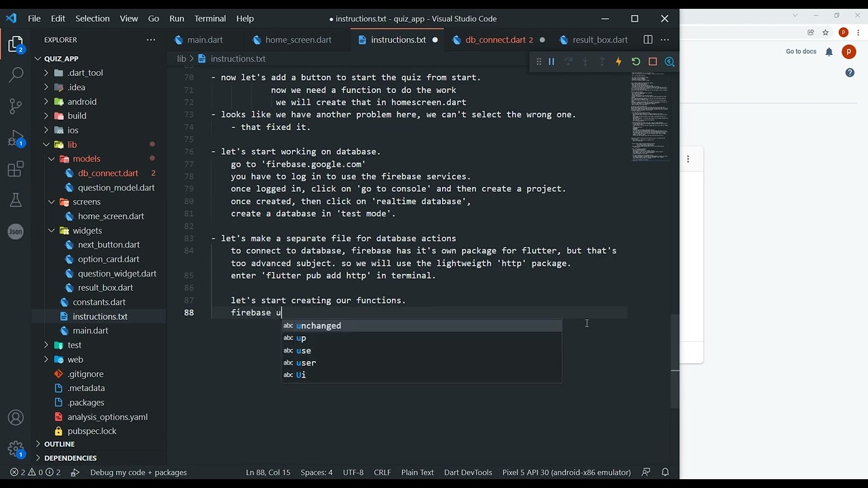
Task: Open the Extensions view
Action: [16, 169]
